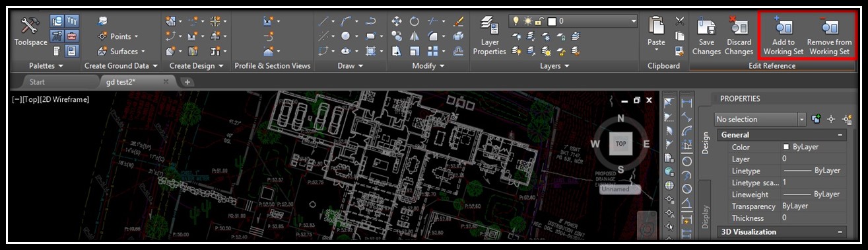Click the new drawing tab plus button
The width and height of the screenshot is (868, 250).
pos(188,82)
